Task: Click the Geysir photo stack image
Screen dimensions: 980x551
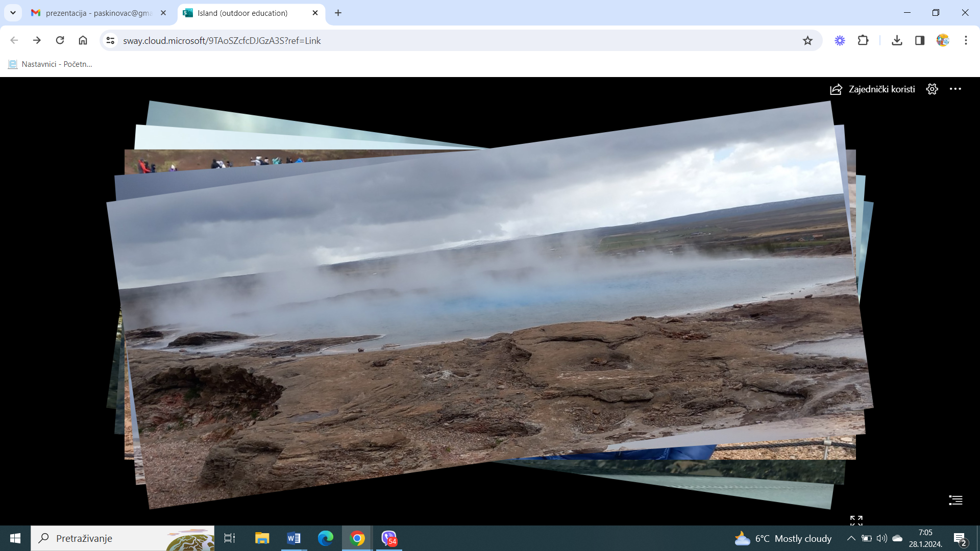Action: click(490, 305)
